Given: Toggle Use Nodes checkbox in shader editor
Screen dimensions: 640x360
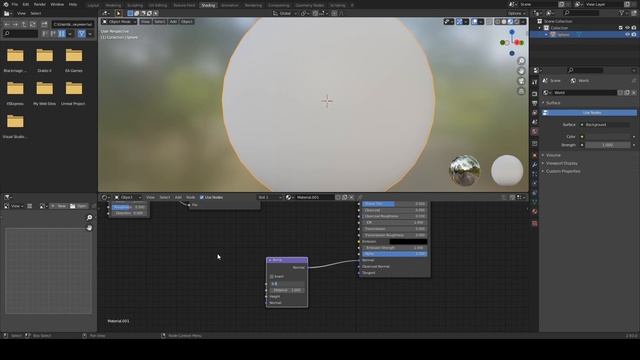Looking at the screenshot, I should tap(202, 198).
